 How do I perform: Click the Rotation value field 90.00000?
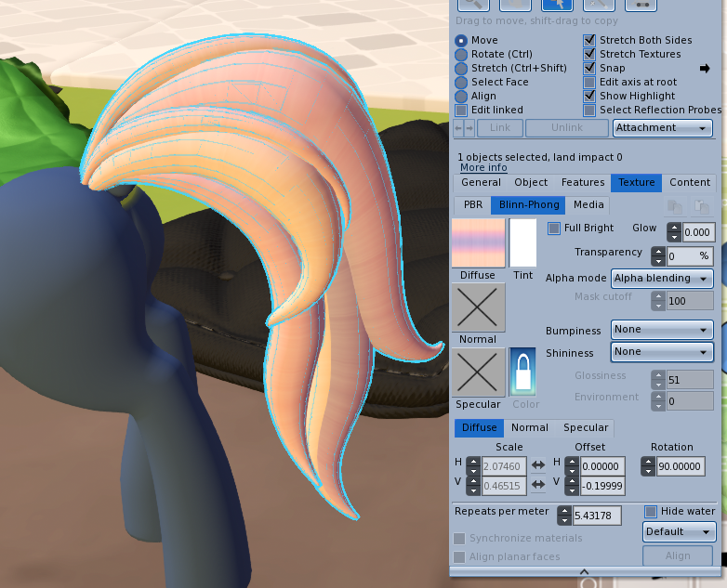coord(681,466)
